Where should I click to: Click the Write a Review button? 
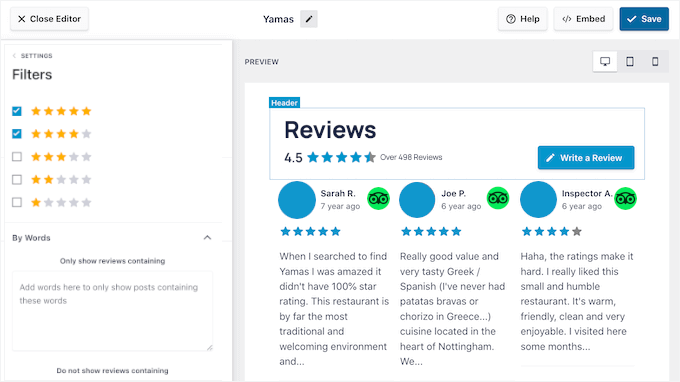click(x=586, y=158)
